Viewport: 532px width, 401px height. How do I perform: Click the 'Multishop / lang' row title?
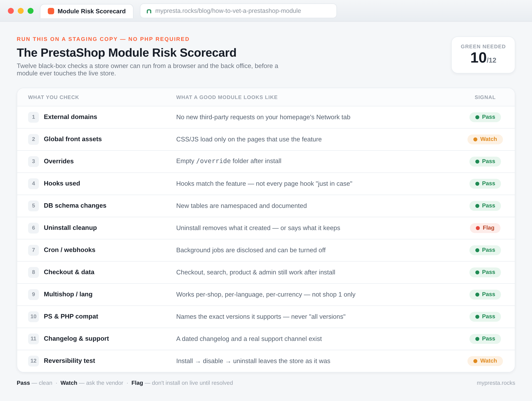(x=68, y=294)
